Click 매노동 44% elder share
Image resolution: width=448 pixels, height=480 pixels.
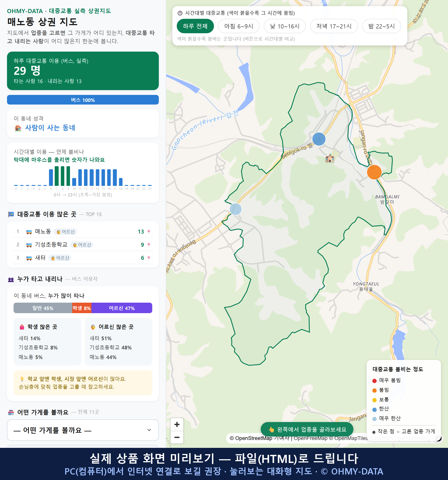[x=103, y=357]
